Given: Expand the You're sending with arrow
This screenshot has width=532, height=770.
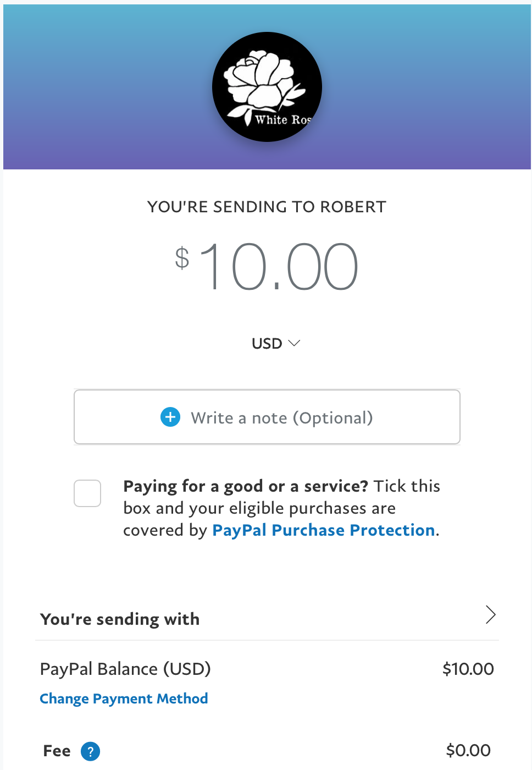Looking at the screenshot, I should [491, 614].
